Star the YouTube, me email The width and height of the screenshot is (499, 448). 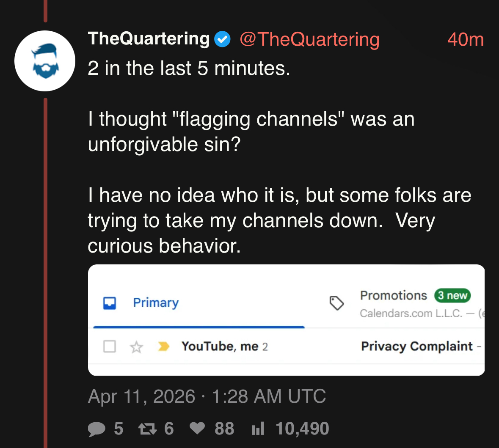point(137,346)
